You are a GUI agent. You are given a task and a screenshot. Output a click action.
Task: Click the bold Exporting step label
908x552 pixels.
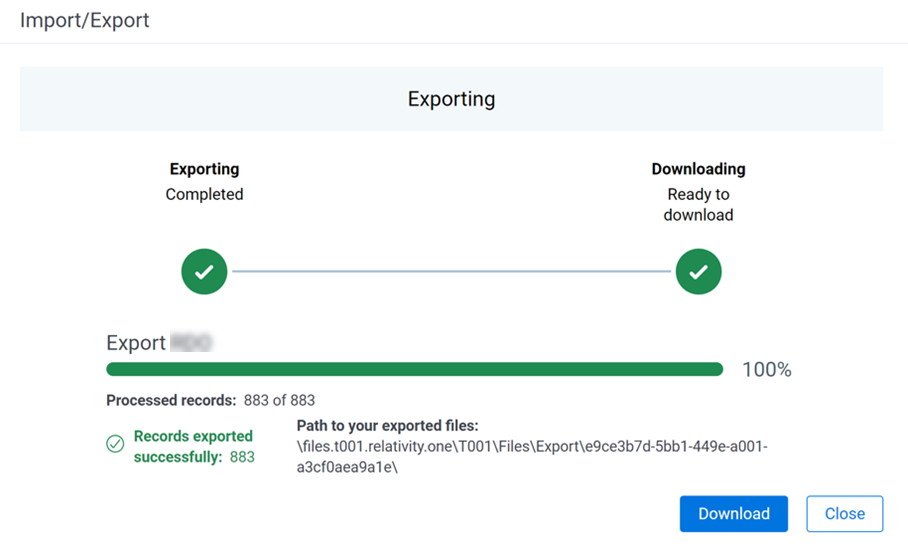click(204, 169)
